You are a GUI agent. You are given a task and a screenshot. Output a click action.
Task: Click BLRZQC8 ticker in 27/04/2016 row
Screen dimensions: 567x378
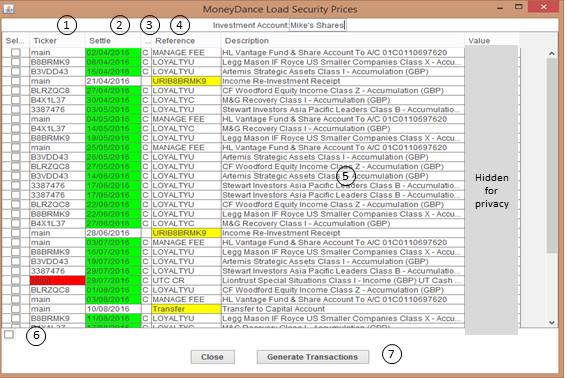click(57, 90)
